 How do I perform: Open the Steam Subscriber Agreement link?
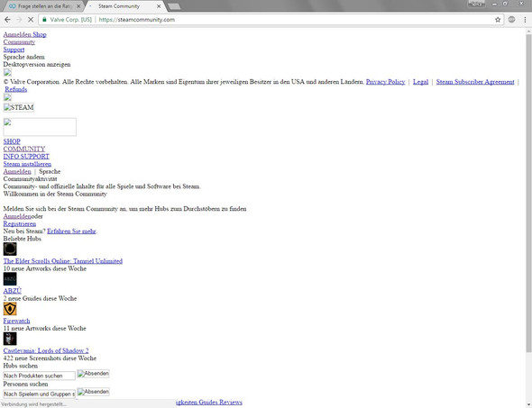point(475,82)
